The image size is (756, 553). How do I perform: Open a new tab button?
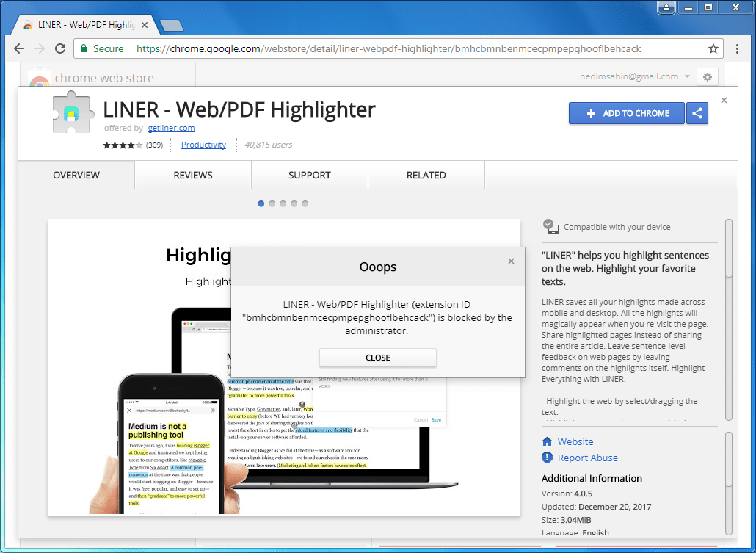pyautogui.click(x=171, y=25)
